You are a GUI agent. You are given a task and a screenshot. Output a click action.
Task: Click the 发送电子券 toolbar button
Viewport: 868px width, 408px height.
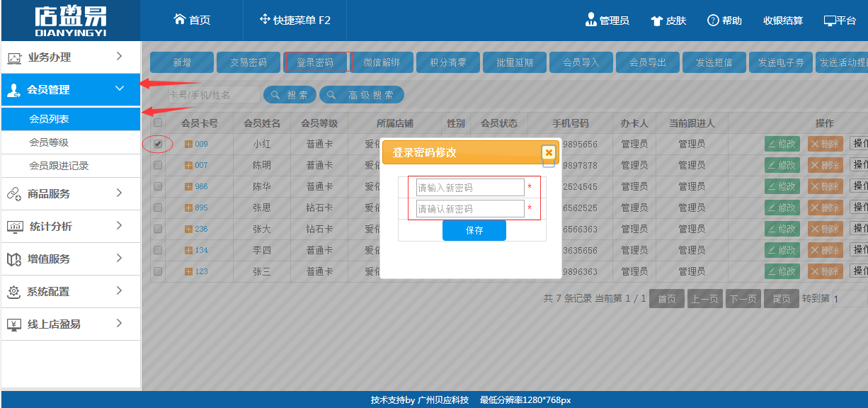click(x=780, y=62)
